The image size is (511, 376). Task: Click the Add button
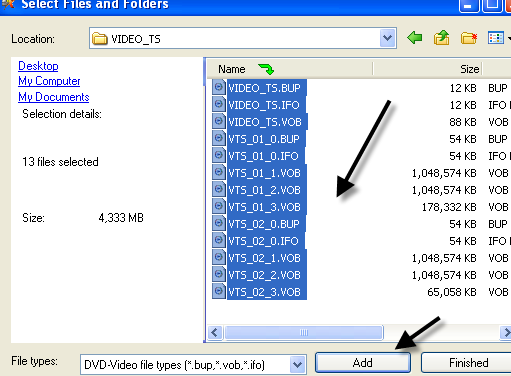click(x=363, y=363)
